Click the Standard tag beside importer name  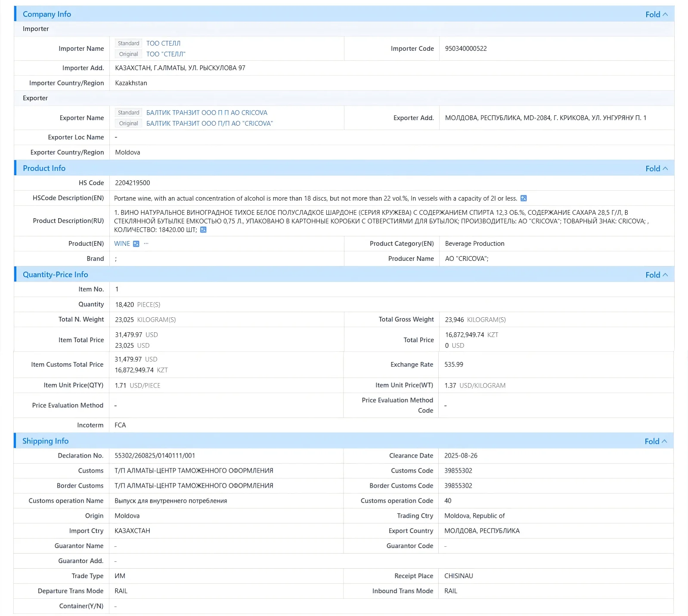click(x=128, y=43)
